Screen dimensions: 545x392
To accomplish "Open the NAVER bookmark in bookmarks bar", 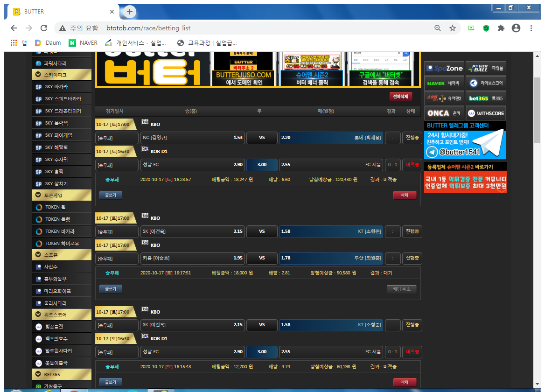I will (x=83, y=42).
